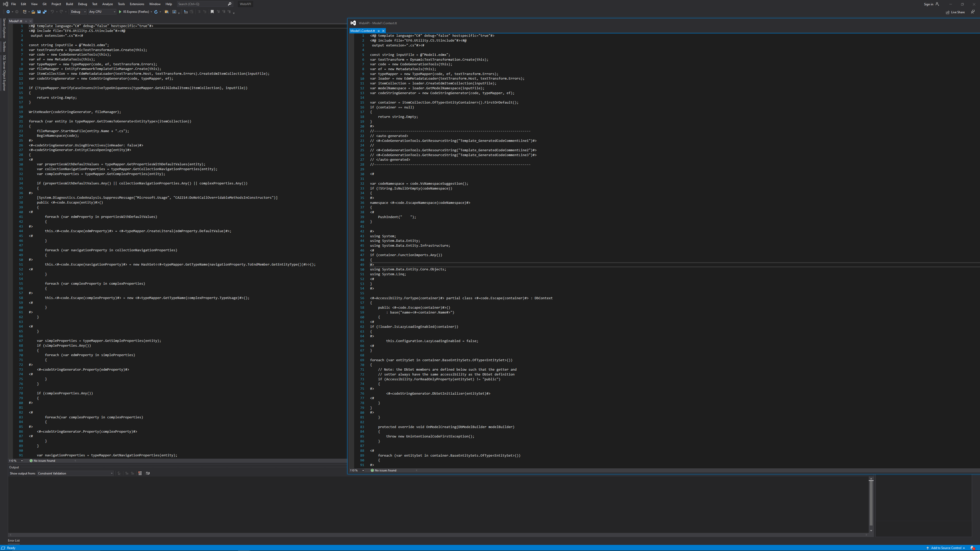
Task: Click the Visual Studio logo icon
Action: coord(5,4)
